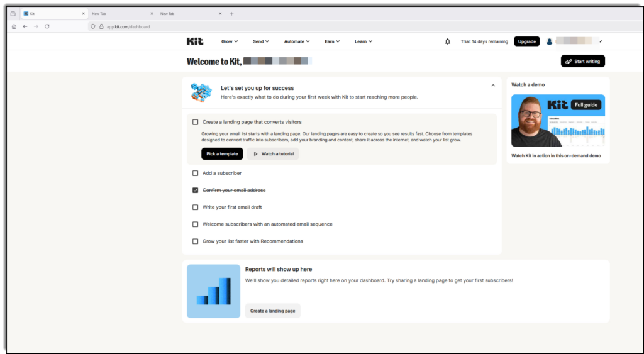Check 'Write your first email draft'
The height and width of the screenshot is (354, 644).
click(x=196, y=207)
